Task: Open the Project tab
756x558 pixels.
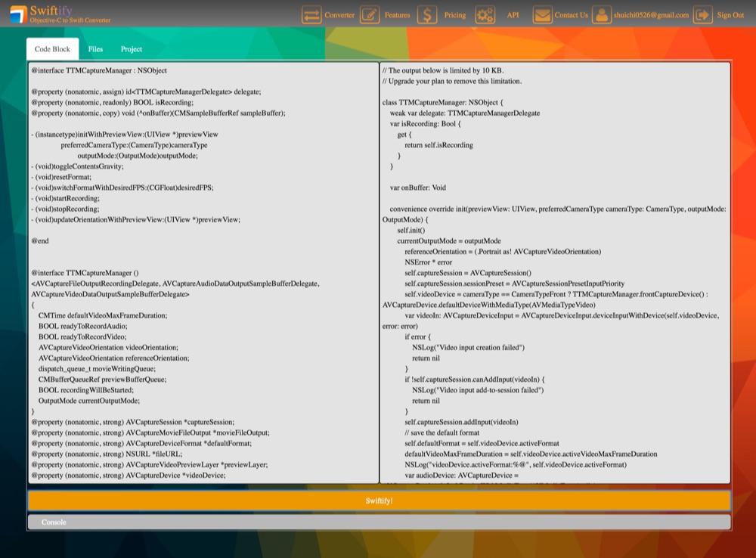Action: click(x=131, y=48)
